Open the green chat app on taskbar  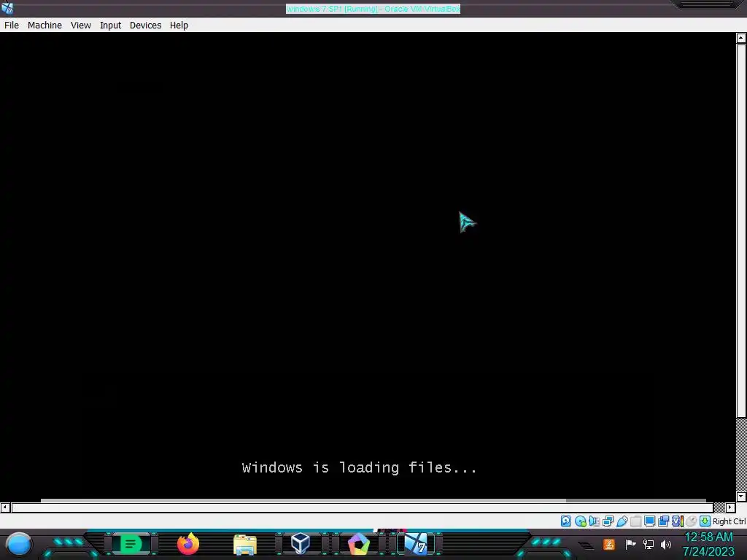pos(130,544)
